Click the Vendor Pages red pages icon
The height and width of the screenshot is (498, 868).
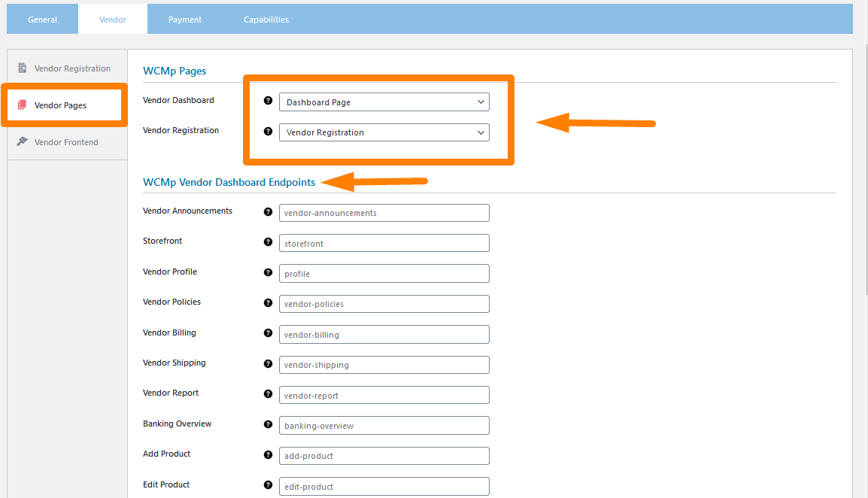pyautogui.click(x=22, y=105)
